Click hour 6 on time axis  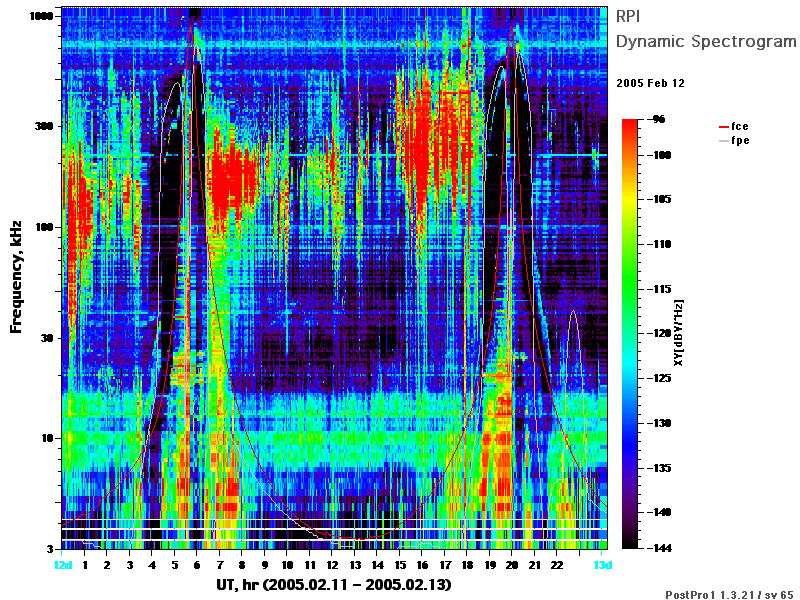197,565
